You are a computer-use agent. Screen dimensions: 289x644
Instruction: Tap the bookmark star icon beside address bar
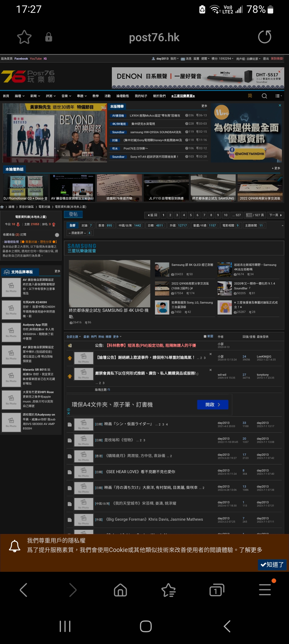(x=24, y=37)
